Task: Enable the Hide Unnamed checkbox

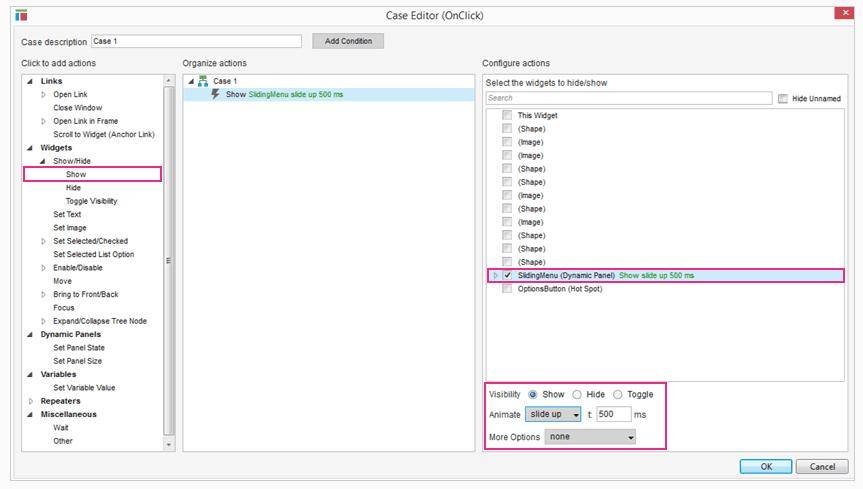Action: tap(782, 98)
